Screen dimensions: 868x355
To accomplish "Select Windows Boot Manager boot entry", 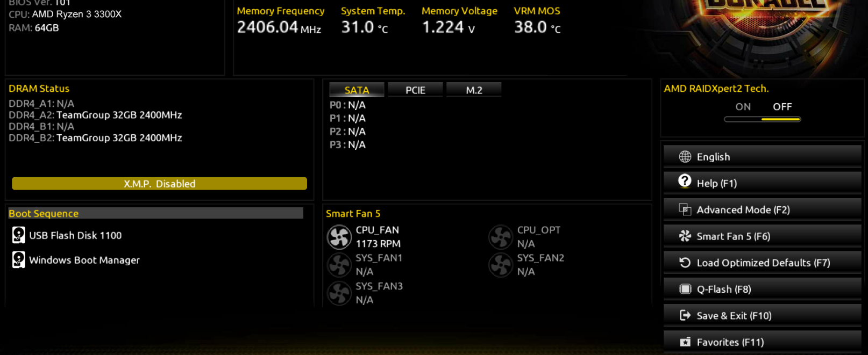I will coord(84,260).
